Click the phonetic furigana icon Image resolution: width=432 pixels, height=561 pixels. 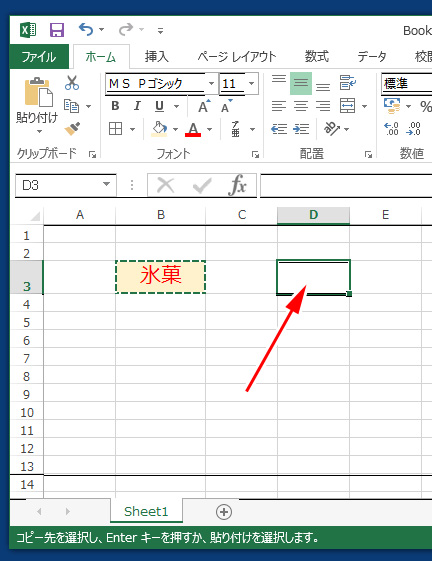pos(236,129)
